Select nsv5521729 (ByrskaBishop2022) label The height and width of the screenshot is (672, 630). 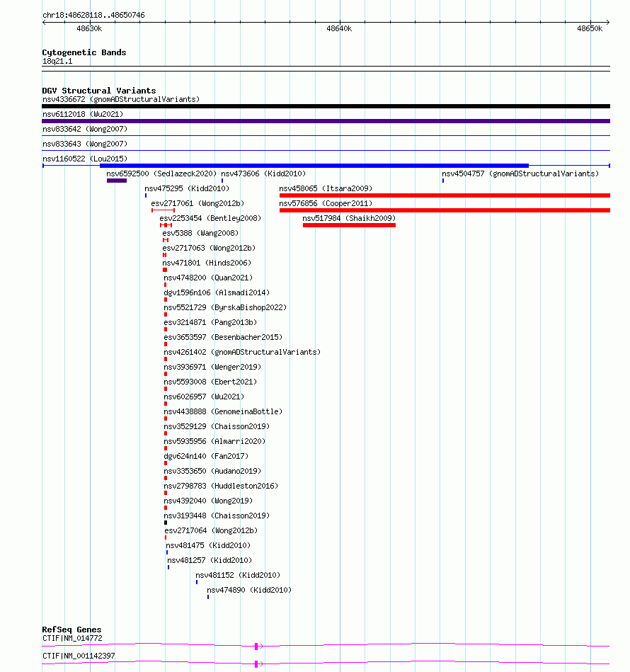click(225, 307)
